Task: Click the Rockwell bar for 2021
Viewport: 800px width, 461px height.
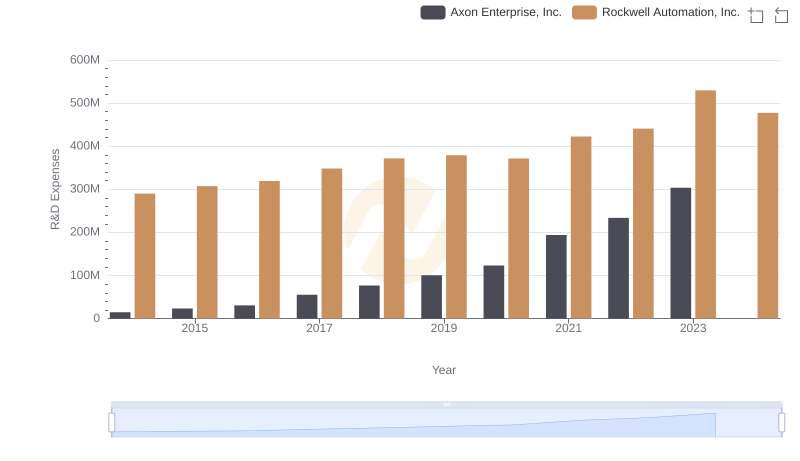Action: coord(581,227)
